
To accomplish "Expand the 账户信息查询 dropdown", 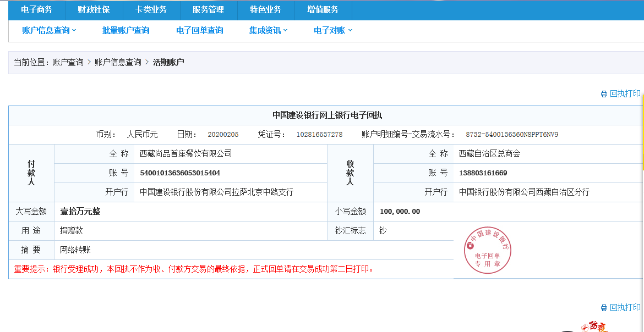I will click(x=50, y=30).
